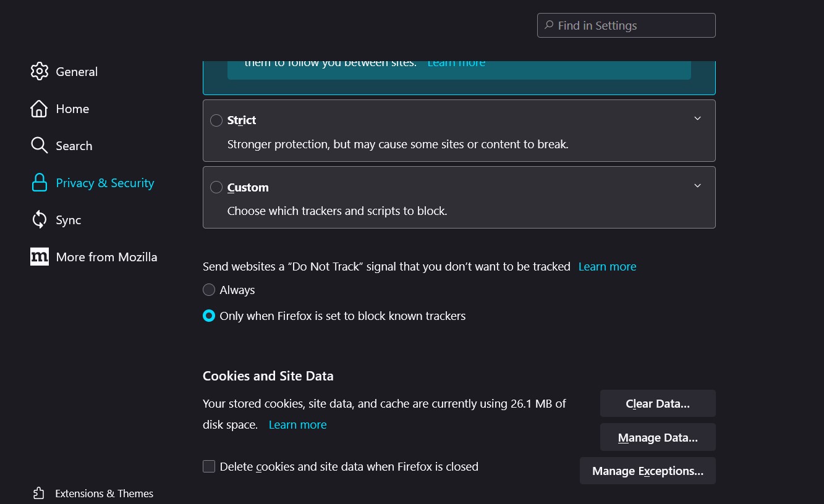Expand the Strict option chevron
This screenshot has width=824, height=504.
697,119
